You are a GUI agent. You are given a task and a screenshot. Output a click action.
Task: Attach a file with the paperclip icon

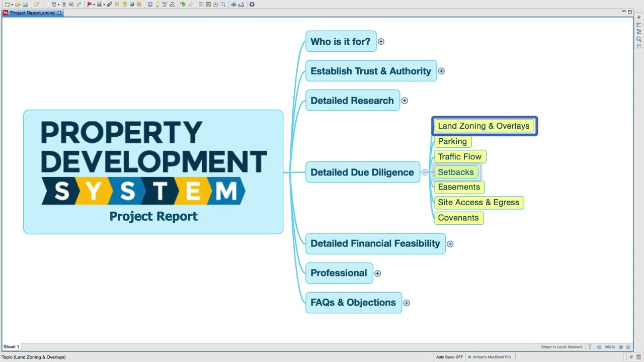pyautogui.click(x=110, y=4)
